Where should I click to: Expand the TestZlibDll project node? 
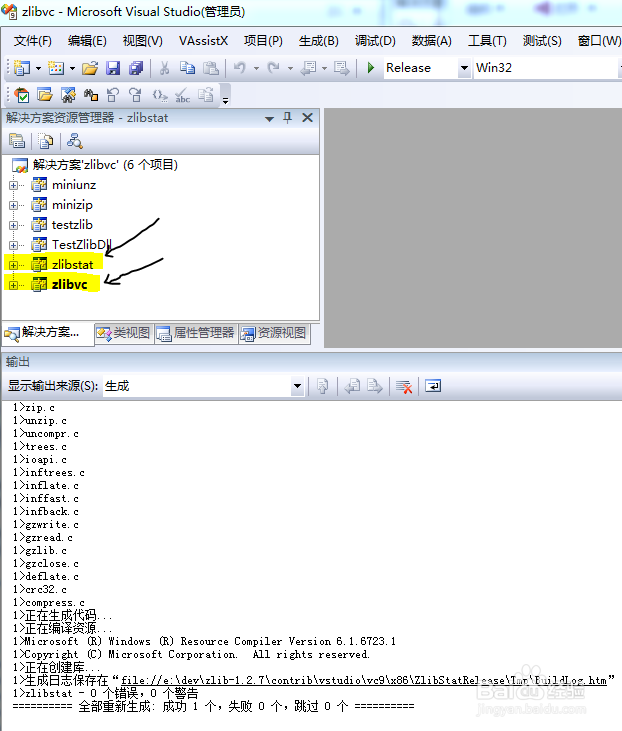14,245
